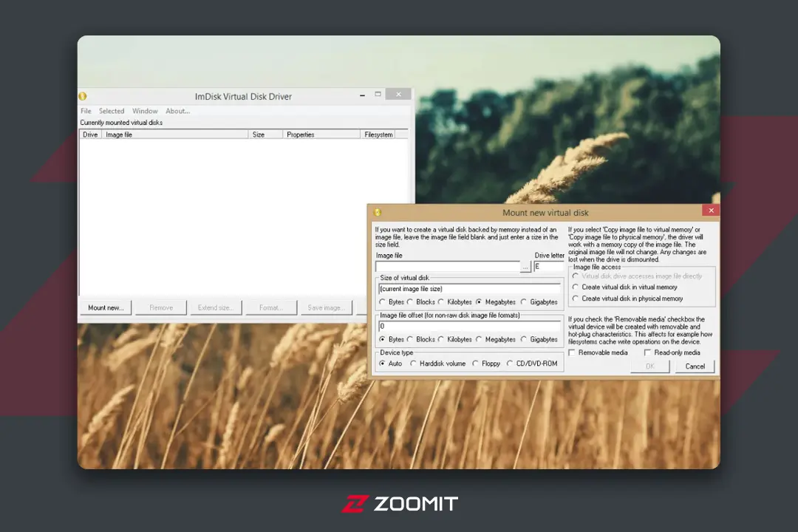Screen dimensions: 798x532
Task: Click the ImDisk app icon in title bar
Action: coord(83,96)
